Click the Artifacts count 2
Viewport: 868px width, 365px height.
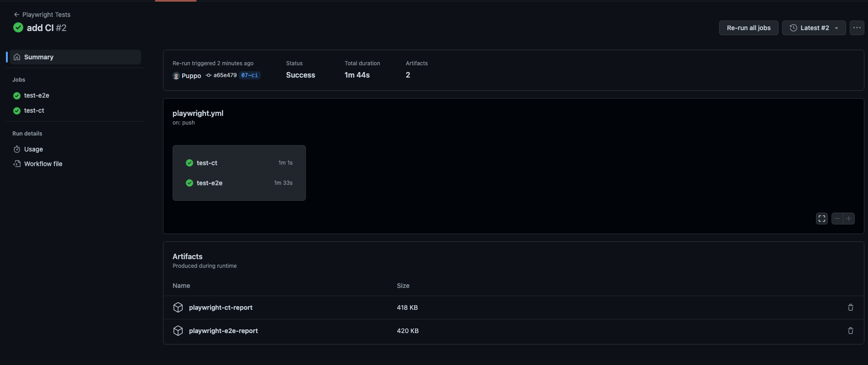(408, 75)
